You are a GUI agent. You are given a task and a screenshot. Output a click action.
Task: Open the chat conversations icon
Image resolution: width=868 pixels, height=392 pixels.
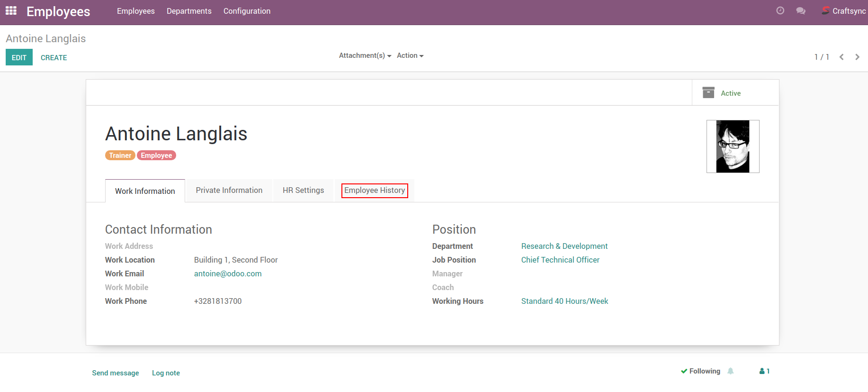coord(801,11)
